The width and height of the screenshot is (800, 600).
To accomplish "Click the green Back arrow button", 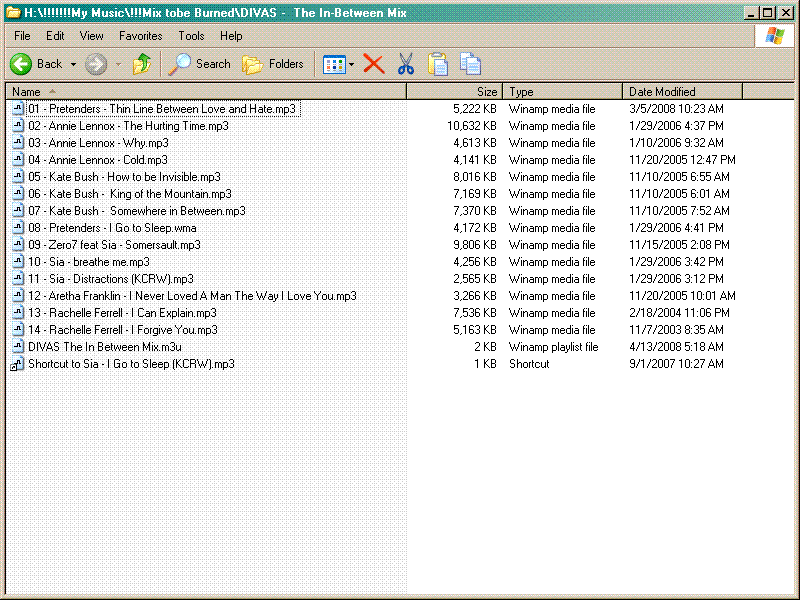I will 21,64.
